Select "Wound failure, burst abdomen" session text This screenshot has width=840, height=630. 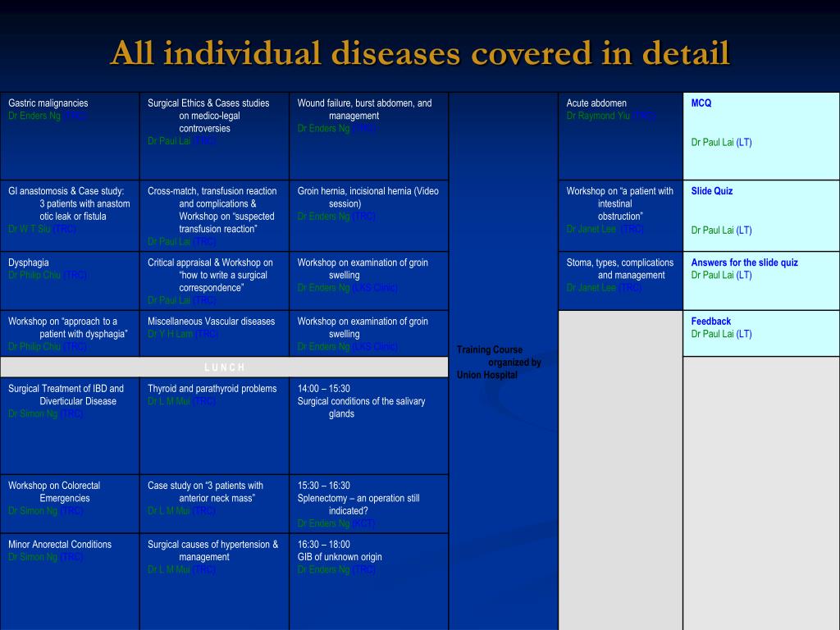364,109
